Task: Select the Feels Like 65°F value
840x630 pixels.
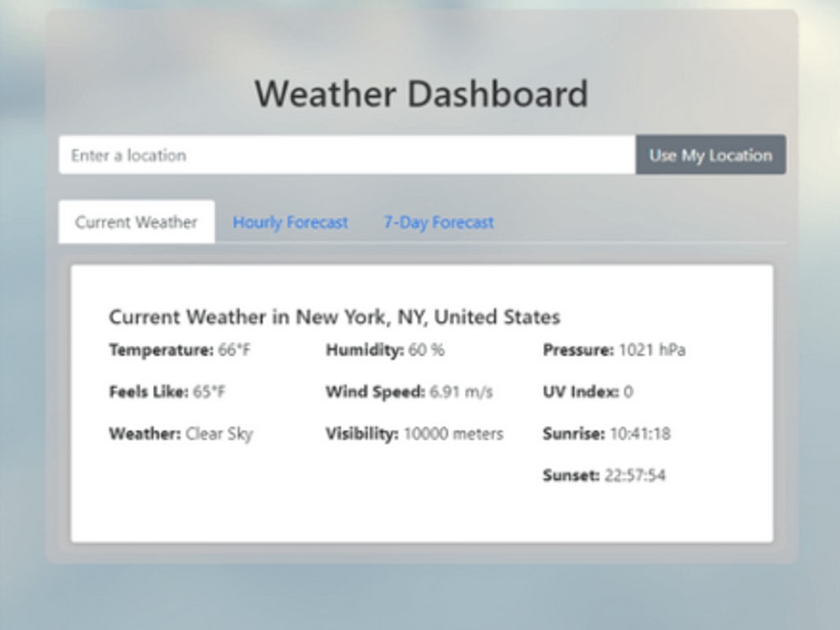Action: pos(167,391)
